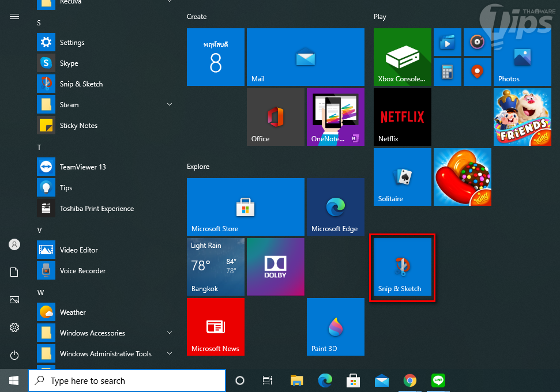The width and height of the screenshot is (560, 392).
Task: Click the Power button in Start
Action: tap(14, 355)
